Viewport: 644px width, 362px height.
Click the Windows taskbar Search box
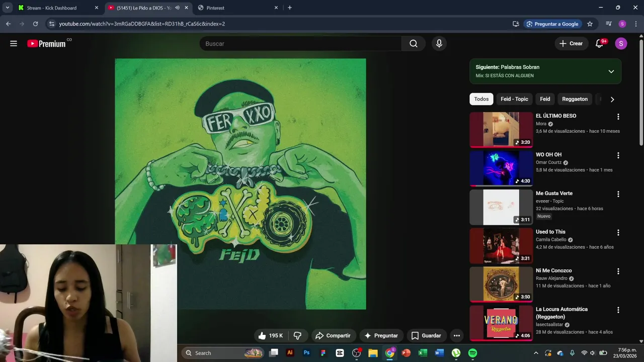223,353
